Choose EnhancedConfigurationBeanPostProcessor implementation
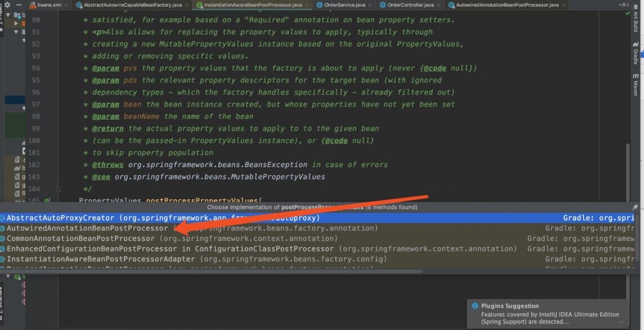 tap(317, 249)
